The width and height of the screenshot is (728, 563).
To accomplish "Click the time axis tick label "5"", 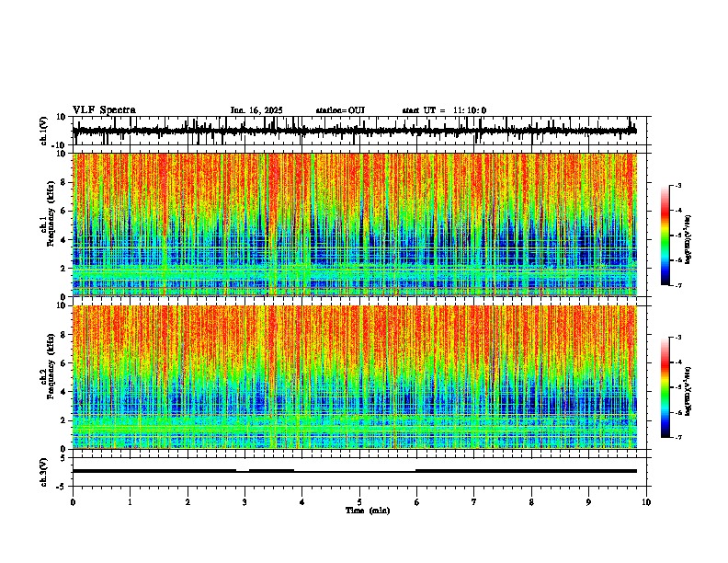I will [x=359, y=502].
